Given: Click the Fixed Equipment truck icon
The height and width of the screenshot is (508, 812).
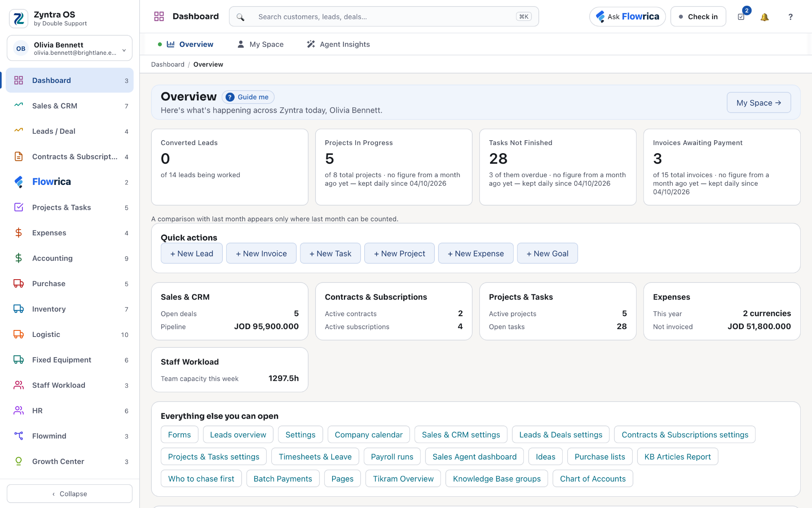Looking at the screenshot, I should tap(19, 360).
